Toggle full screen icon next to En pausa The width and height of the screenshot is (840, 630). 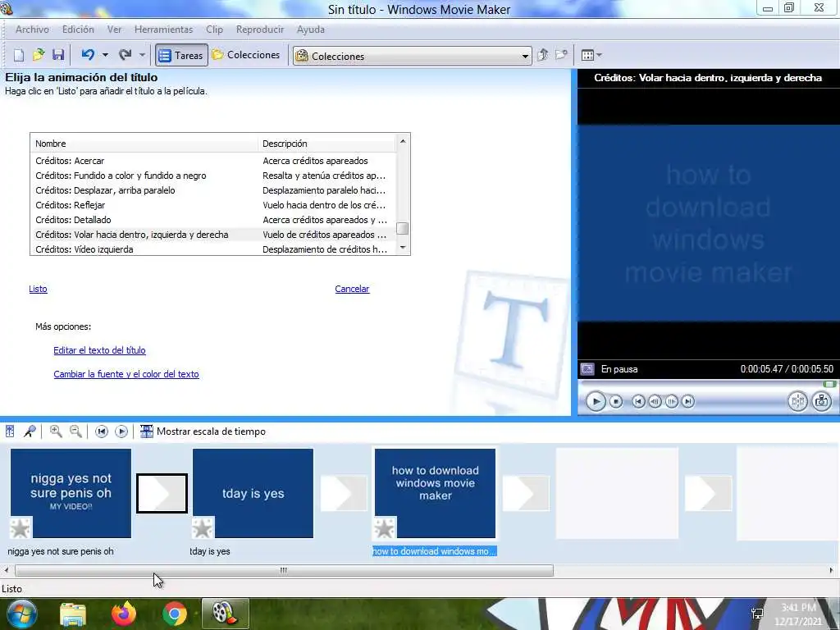[x=587, y=369]
